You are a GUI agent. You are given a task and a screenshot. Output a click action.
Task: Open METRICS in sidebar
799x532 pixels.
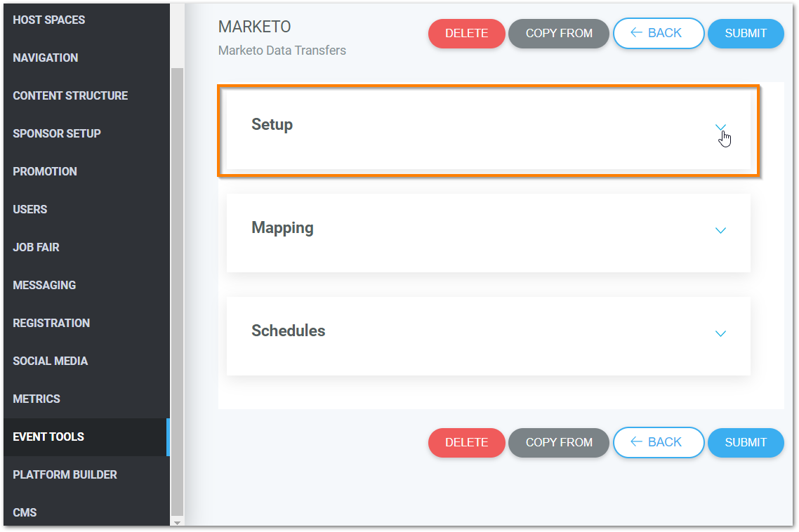(x=86, y=399)
